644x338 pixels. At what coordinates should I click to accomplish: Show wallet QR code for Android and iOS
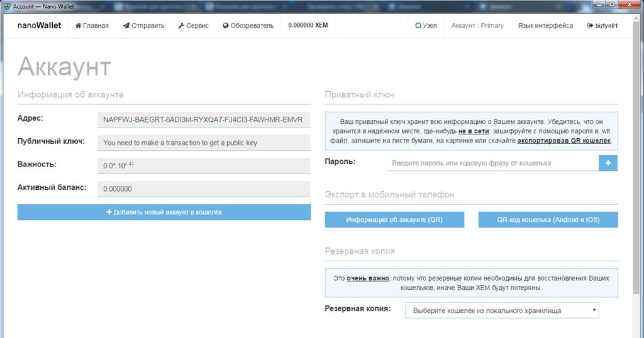pos(548,220)
